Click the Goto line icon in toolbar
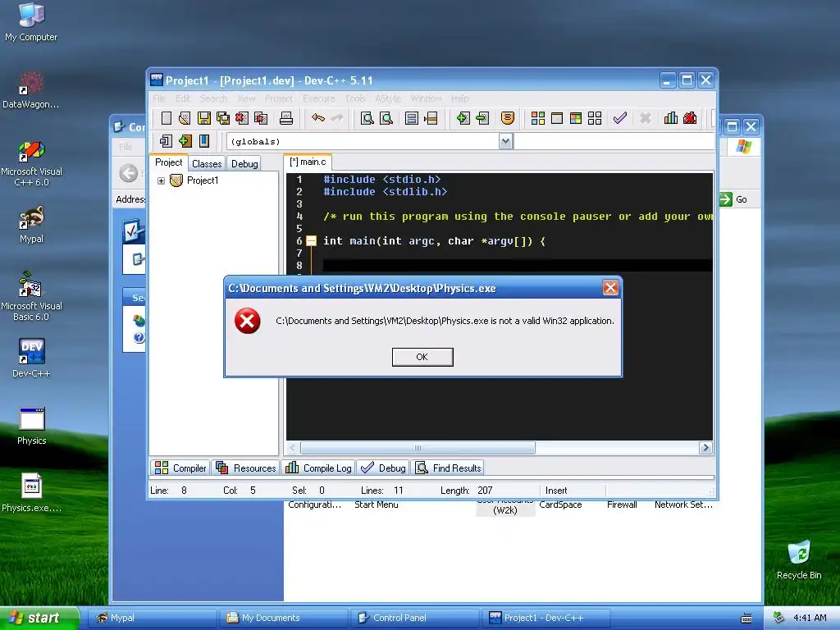The height and width of the screenshot is (630, 840). point(431,118)
